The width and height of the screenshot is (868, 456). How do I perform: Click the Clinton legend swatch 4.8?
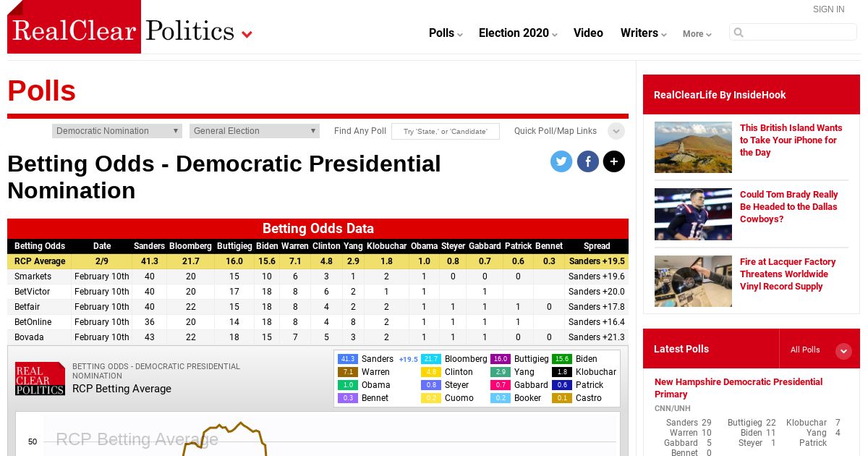coord(431,372)
